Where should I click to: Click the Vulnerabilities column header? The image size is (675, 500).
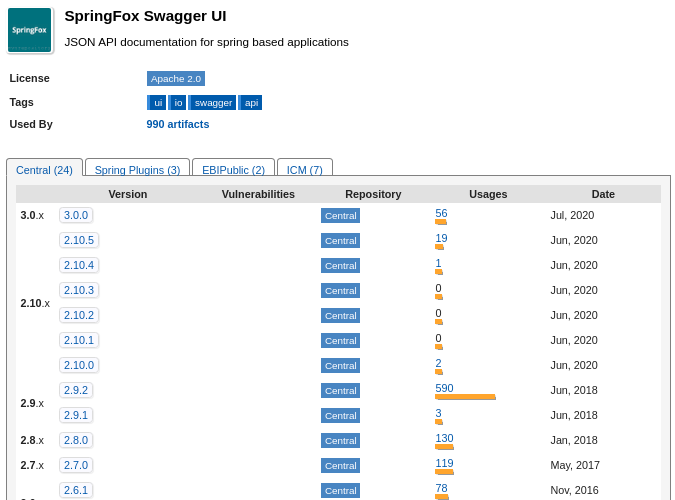tap(258, 194)
